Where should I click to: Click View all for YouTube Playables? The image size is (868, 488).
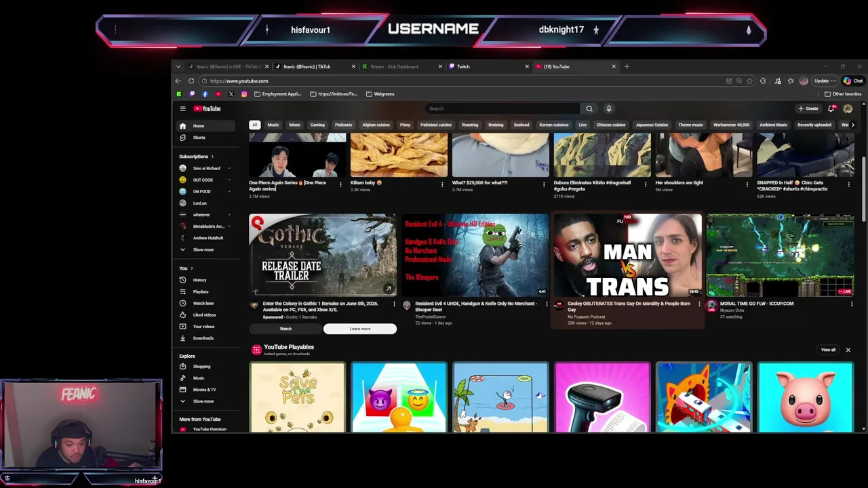(x=828, y=350)
